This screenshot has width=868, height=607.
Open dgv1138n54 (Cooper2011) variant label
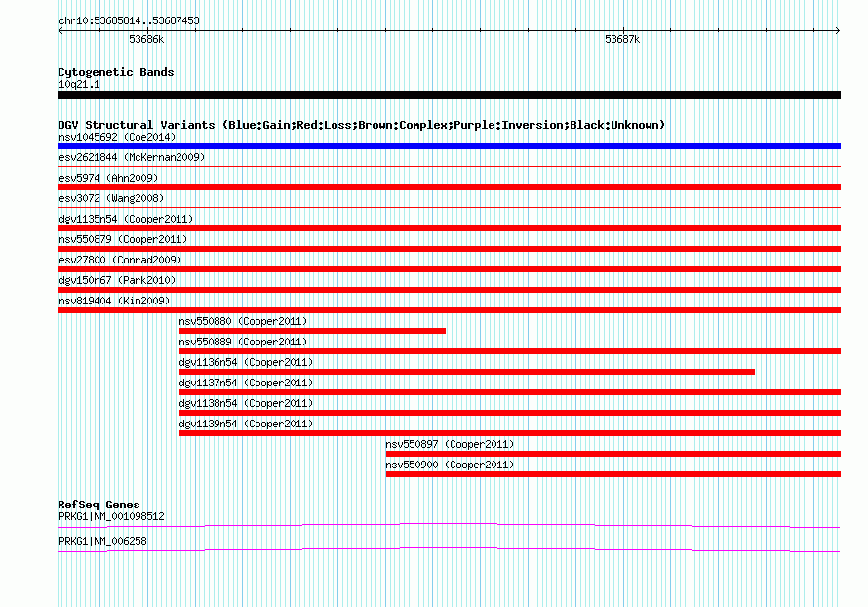(246, 403)
